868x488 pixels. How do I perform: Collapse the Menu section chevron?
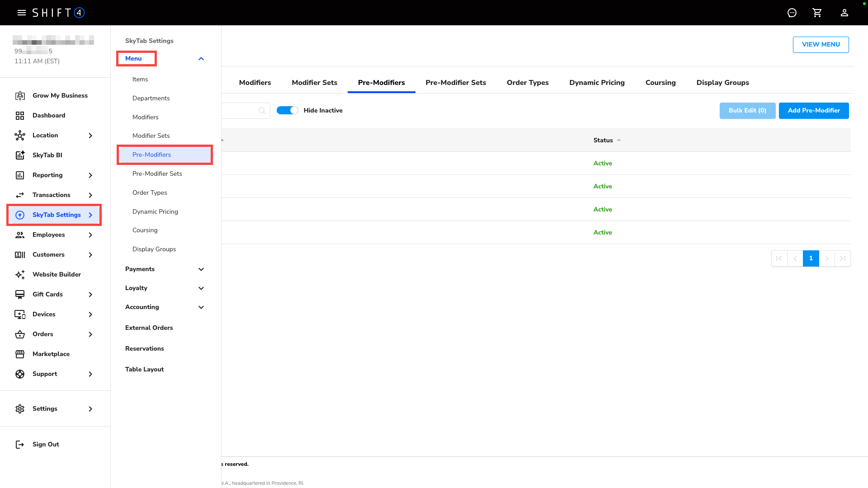click(201, 59)
